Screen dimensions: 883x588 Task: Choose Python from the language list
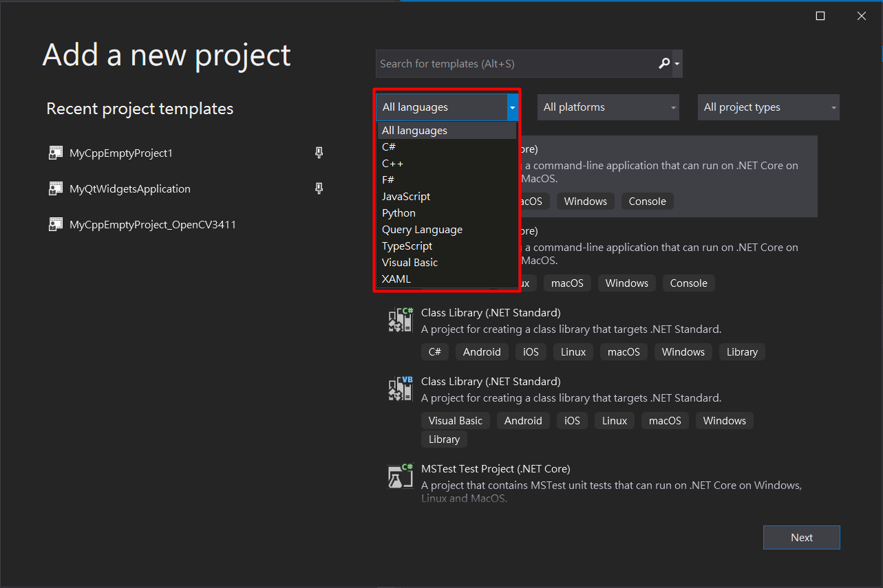click(x=399, y=213)
